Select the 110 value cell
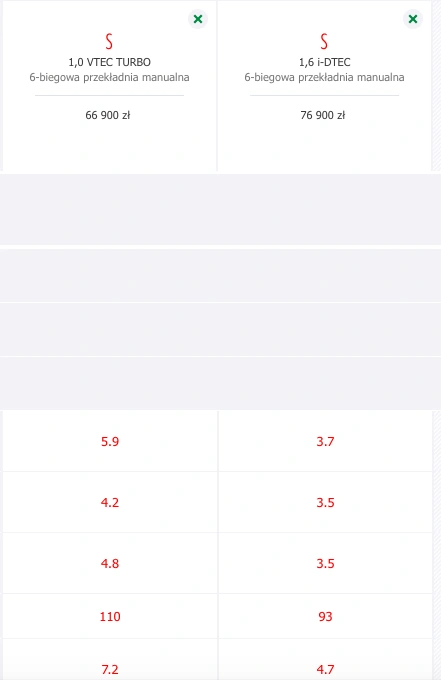Image resolution: width=441 pixels, height=680 pixels. (110, 616)
